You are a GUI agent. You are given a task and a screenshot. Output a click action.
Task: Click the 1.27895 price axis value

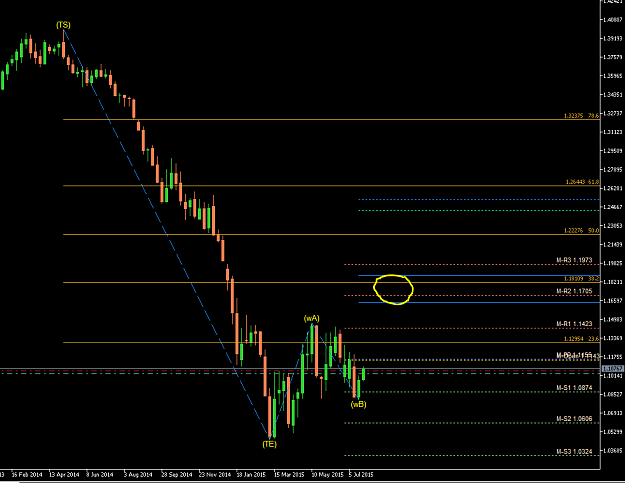[613, 169]
